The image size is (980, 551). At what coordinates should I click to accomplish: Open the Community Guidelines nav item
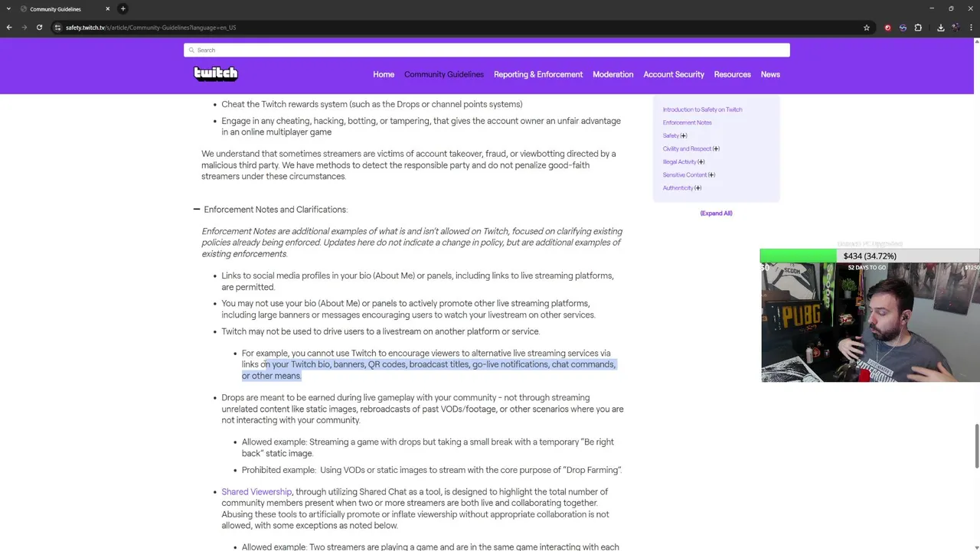pos(444,74)
